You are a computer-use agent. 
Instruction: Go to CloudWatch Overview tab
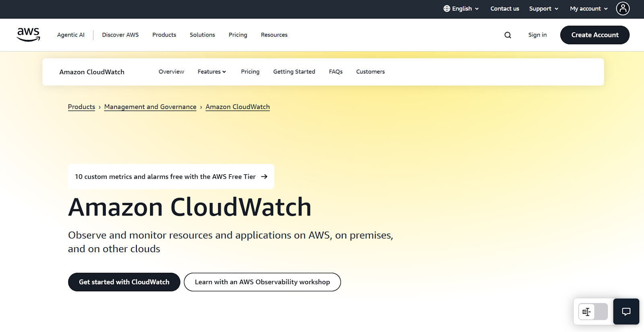tap(171, 72)
